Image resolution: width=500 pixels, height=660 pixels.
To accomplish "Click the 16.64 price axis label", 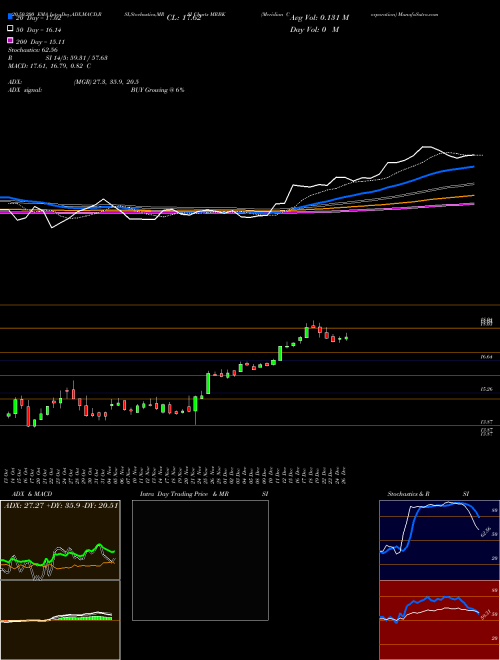I will coord(487,357).
